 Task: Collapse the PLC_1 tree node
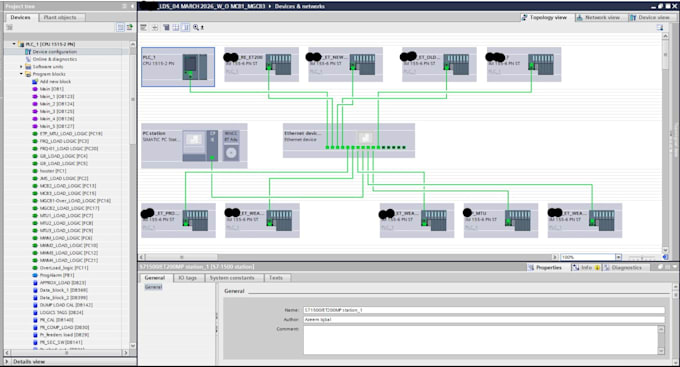(14, 44)
